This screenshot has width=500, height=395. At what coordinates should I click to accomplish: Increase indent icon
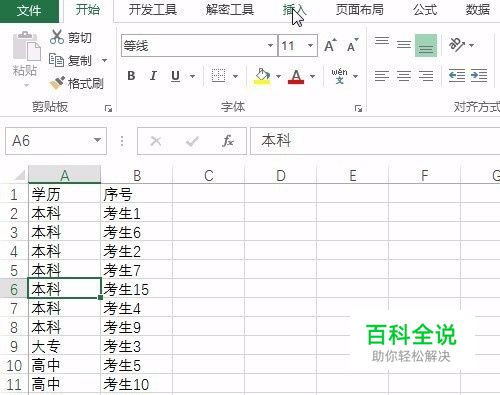pos(479,76)
